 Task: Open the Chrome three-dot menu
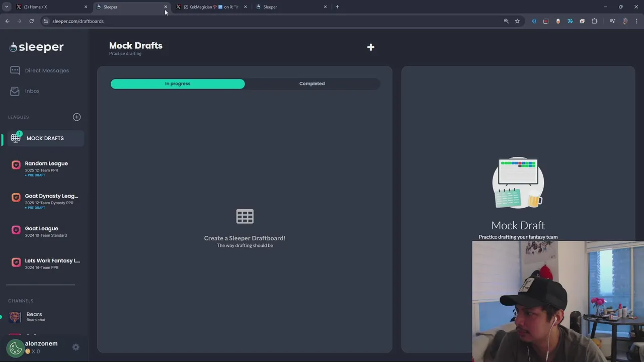(636, 21)
